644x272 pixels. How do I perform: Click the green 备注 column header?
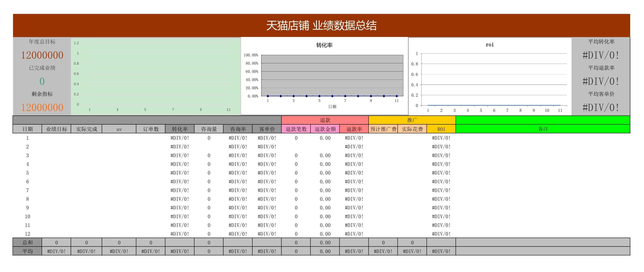coord(543,129)
